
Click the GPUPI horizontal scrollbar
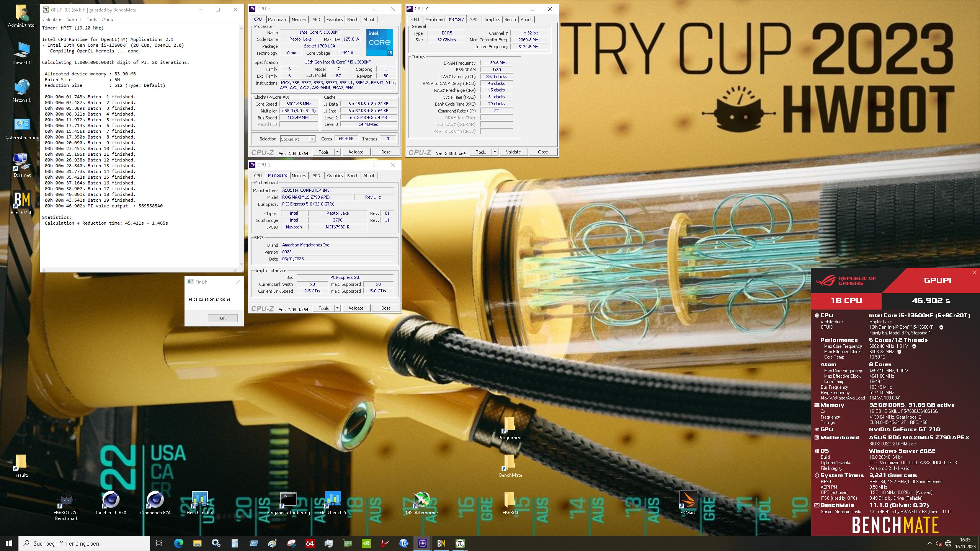[x=140, y=270]
